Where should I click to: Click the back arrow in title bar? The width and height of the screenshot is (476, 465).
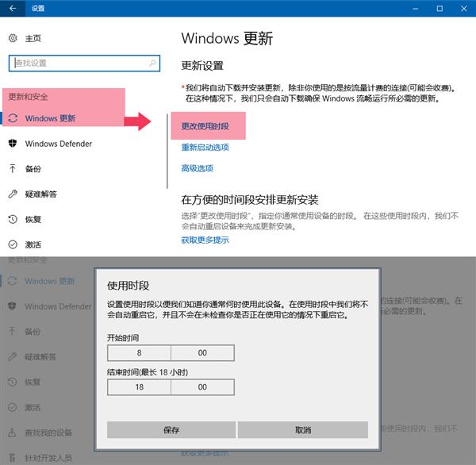tap(13, 8)
